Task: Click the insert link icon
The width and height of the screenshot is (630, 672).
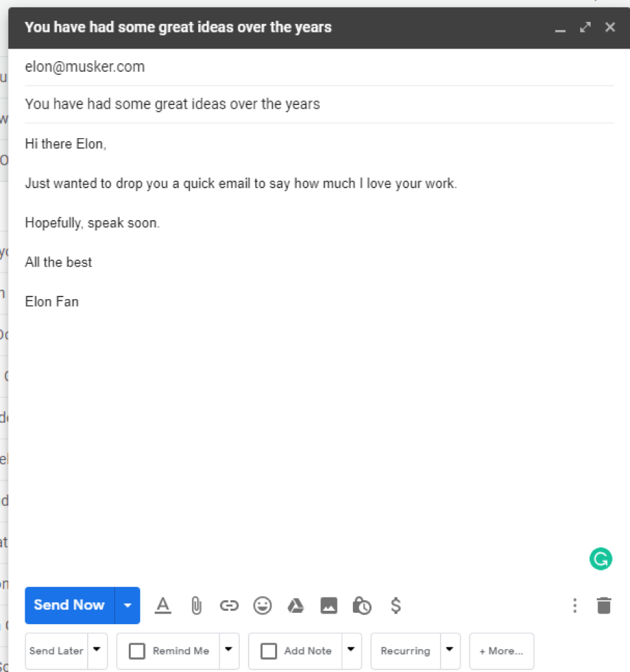Action: [x=229, y=606]
